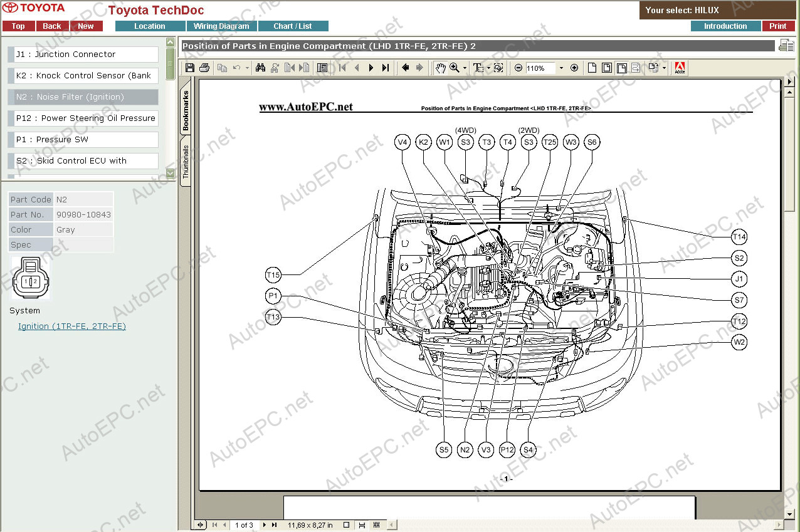Select J1 : Junction Connector in the list

point(83,55)
